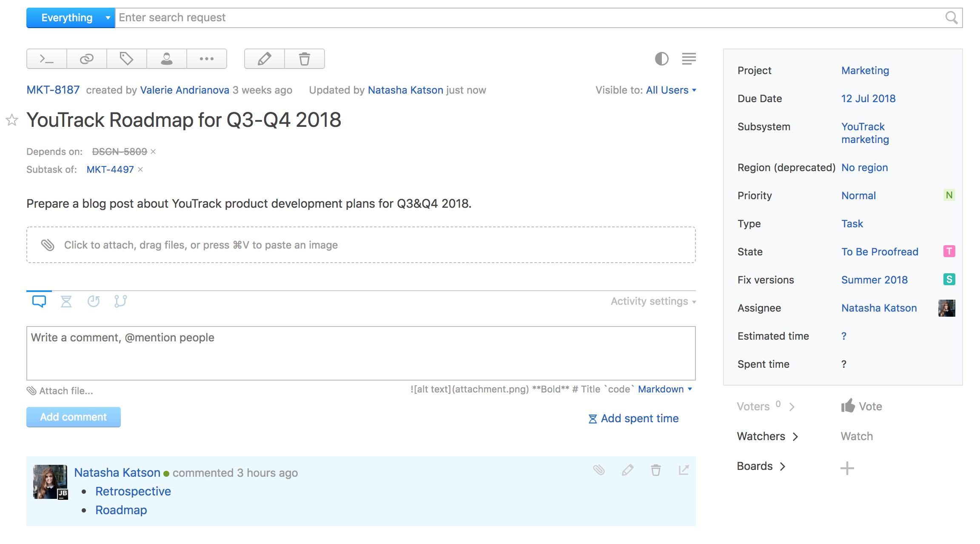Select the VCS changes branch tab

tap(121, 301)
